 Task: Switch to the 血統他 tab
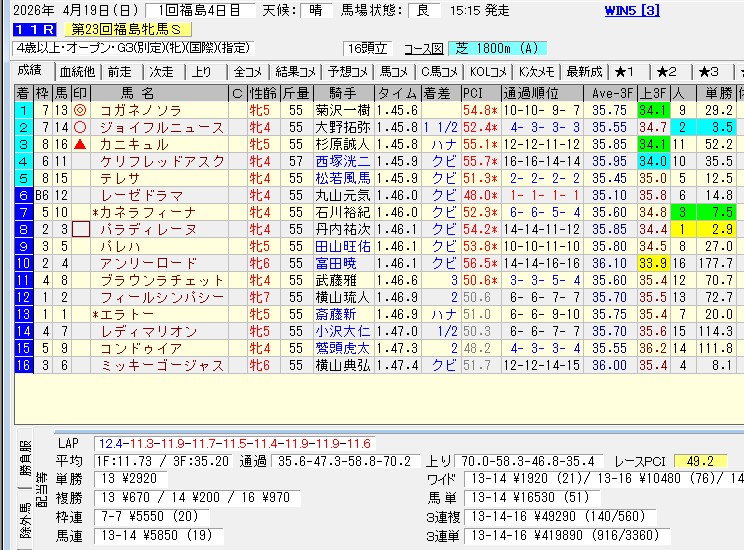77,71
